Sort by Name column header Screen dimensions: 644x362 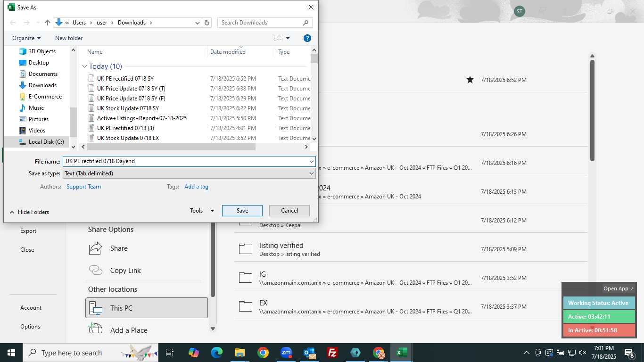point(95,52)
